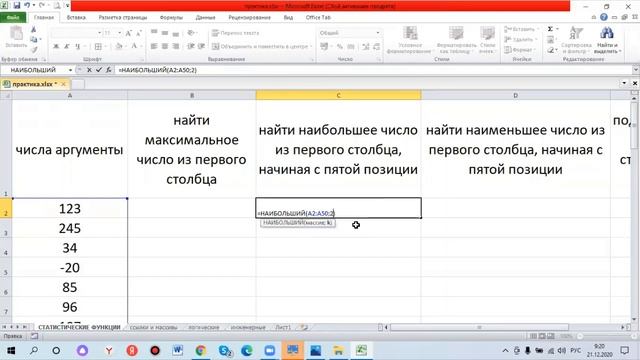640x360 pixels.
Task: Open the font size dropdown
Action: [119, 33]
